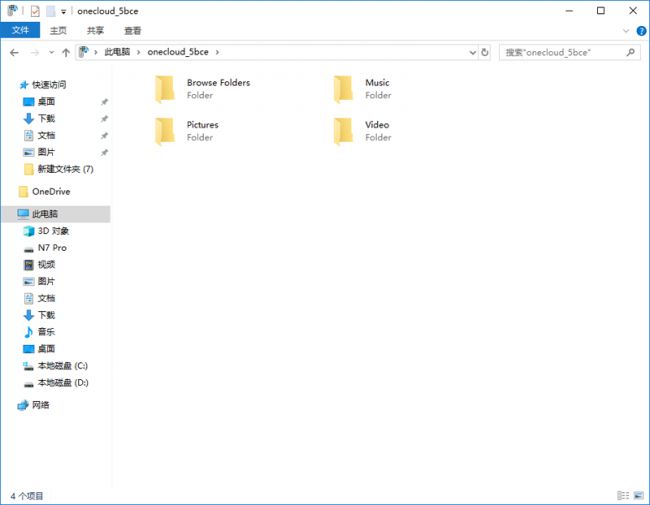Switch to large icons view in status bar
Viewport: 650px width, 505px height.
click(638, 495)
